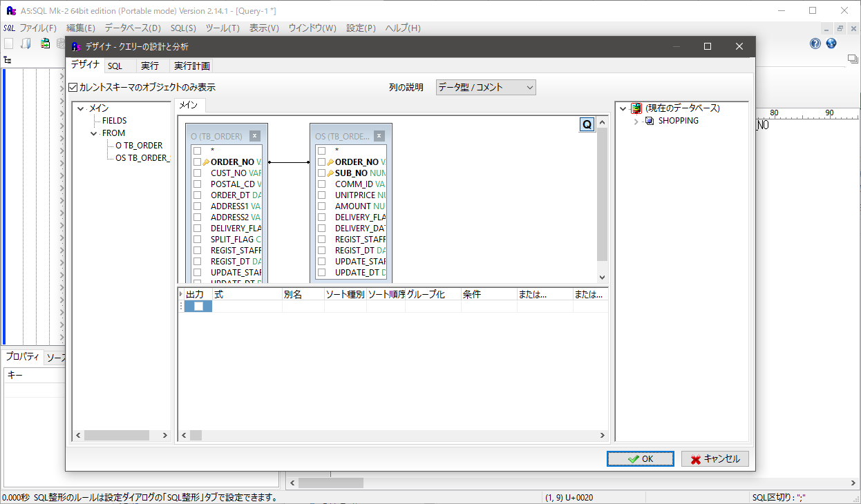This screenshot has height=504, width=861.
Task: Click the tree structure icon in the left sidebar
Action: pos(6,60)
